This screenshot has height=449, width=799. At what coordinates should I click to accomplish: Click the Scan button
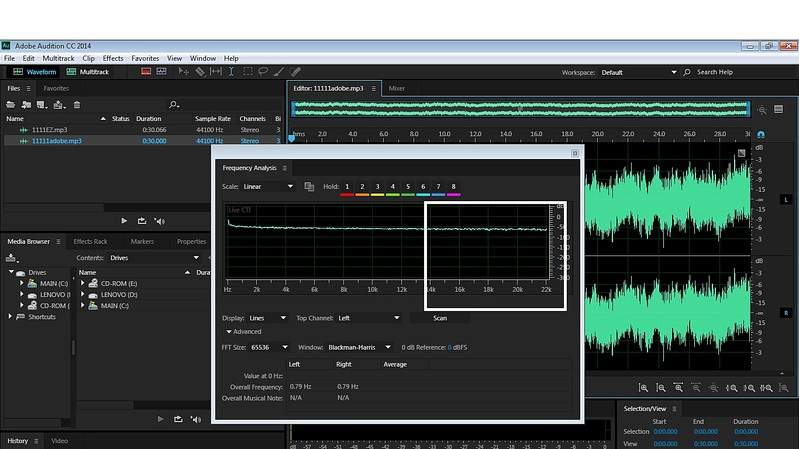coord(440,318)
